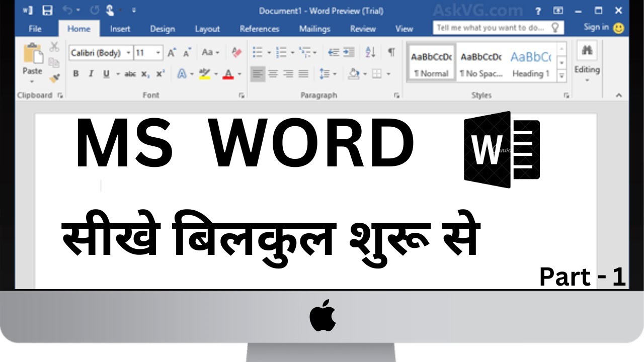
Task: Clear all formatting with the eraser icon
Action: pyautogui.click(x=236, y=52)
